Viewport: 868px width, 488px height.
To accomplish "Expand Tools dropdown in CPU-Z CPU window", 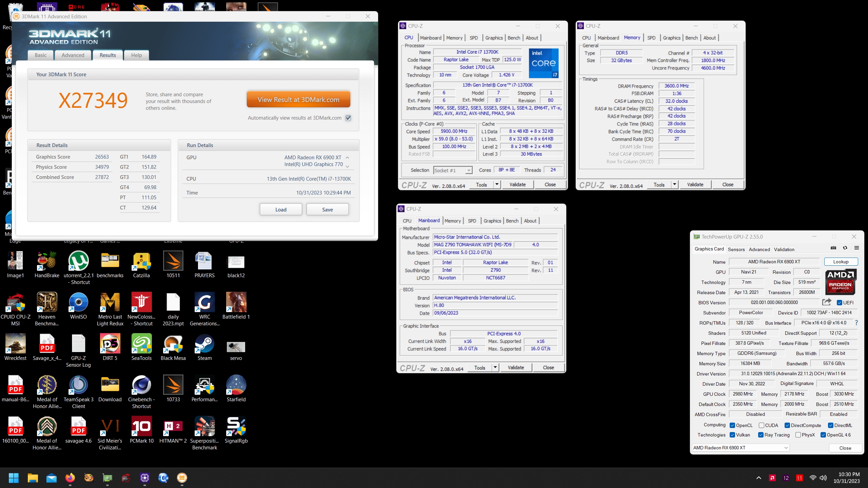I will click(x=497, y=184).
